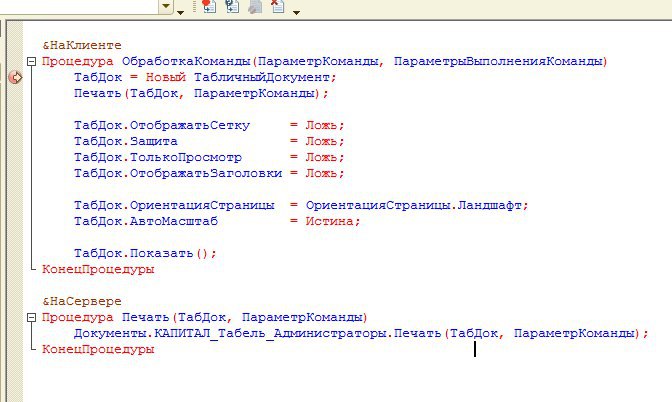
Task: Open breakpoint toolbar overflow arrow
Action: (x=296, y=12)
